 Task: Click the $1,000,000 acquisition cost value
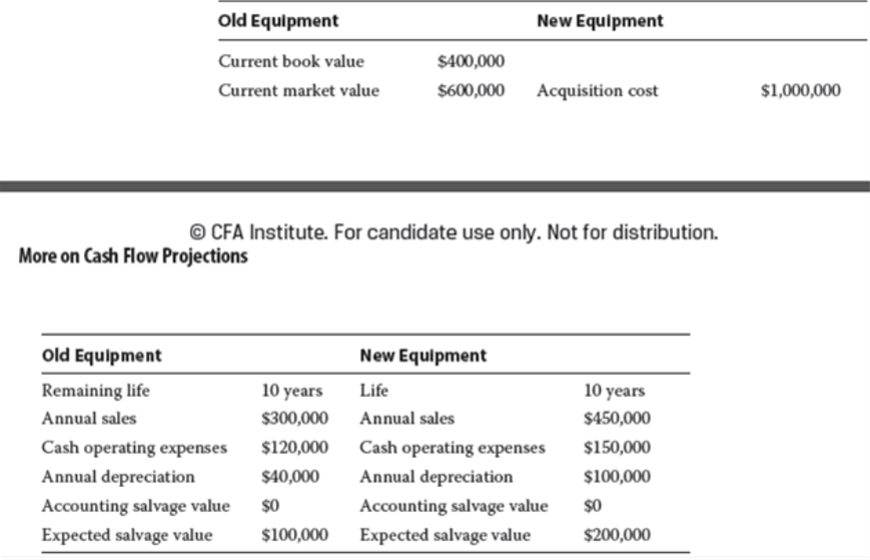pos(800,91)
